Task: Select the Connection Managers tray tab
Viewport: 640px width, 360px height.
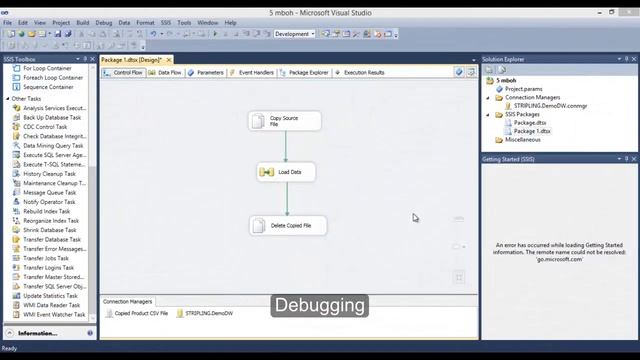Action: pos(127,302)
